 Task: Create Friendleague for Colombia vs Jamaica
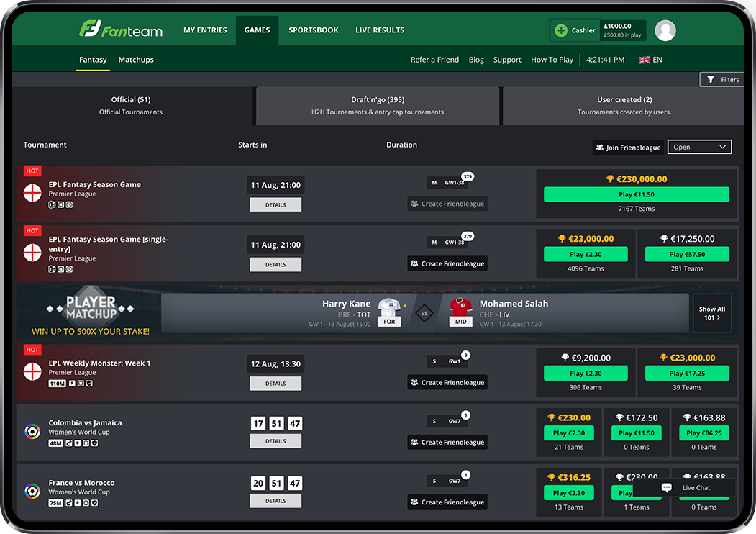pos(447,443)
